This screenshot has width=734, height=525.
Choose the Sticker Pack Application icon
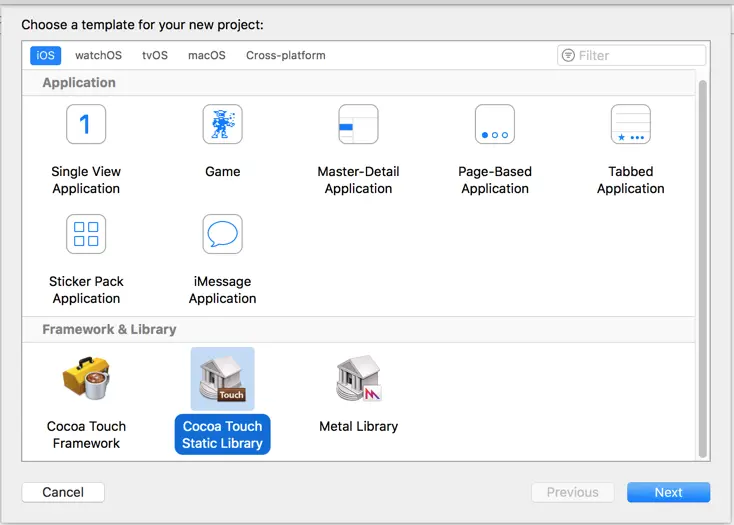click(x=86, y=234)
